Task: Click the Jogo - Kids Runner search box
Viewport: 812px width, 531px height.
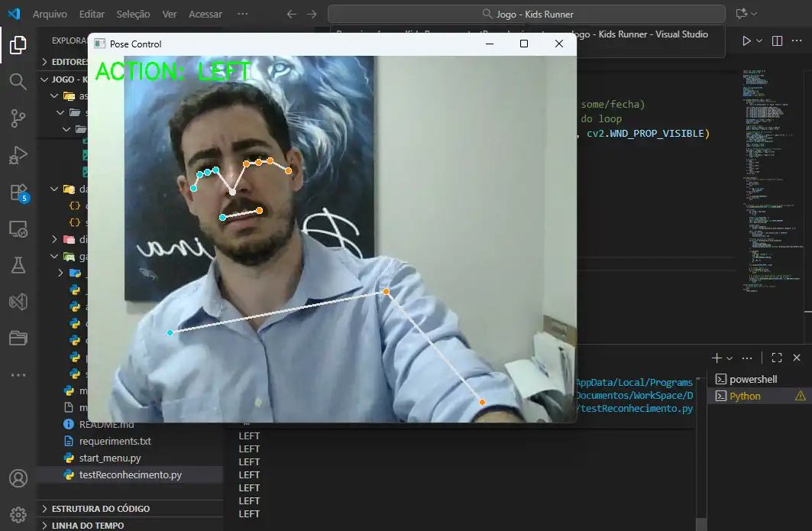Action: click(x=526, y=14)
